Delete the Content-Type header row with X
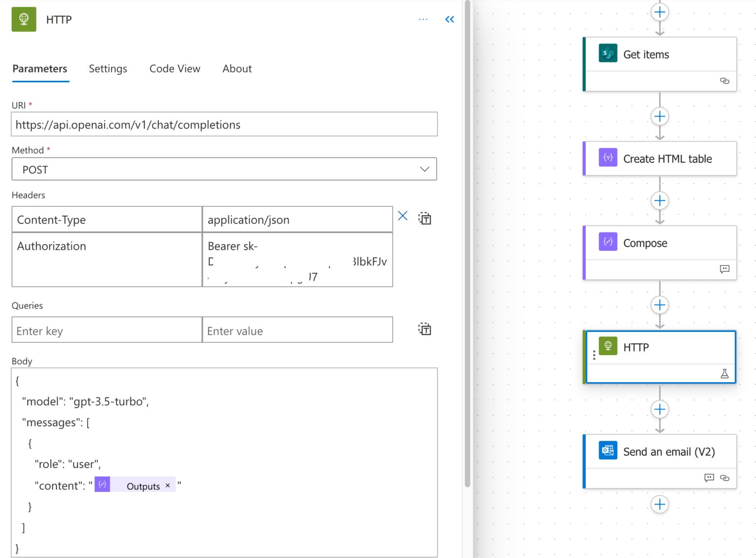Image resolution: width=756 pixels, height=558 pixels. [x=403, y=216]
